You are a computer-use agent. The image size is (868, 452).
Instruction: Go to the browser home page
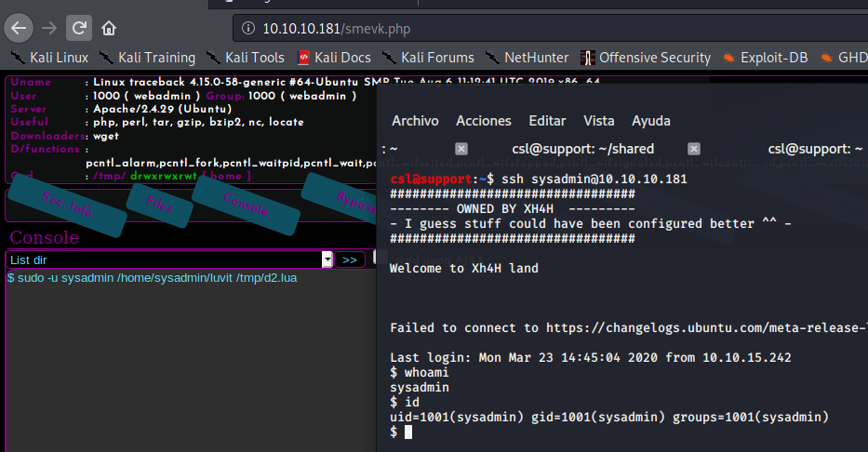tap(109, 27)
